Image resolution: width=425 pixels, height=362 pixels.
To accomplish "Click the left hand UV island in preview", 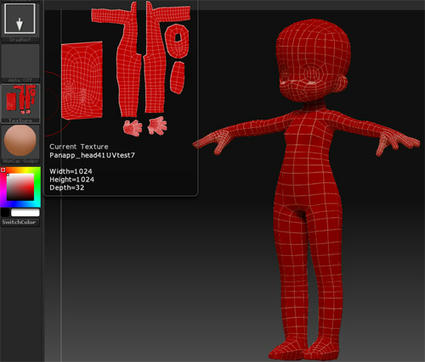I will [133, 128].
